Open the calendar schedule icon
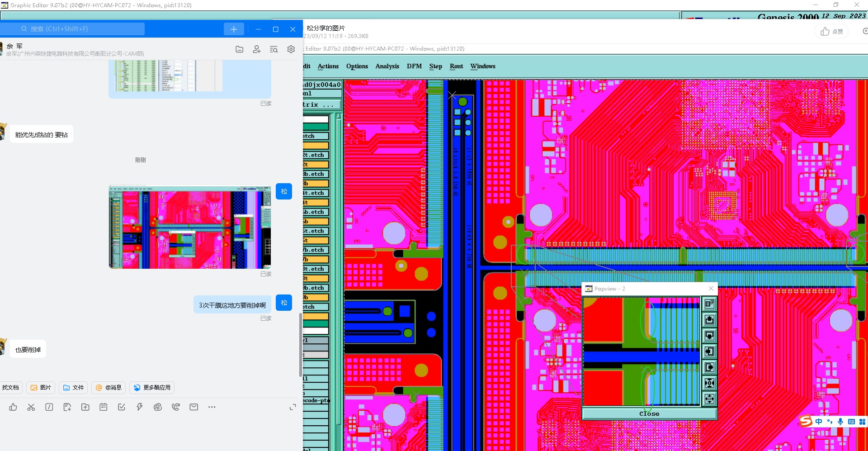 (x=104, y=407)
